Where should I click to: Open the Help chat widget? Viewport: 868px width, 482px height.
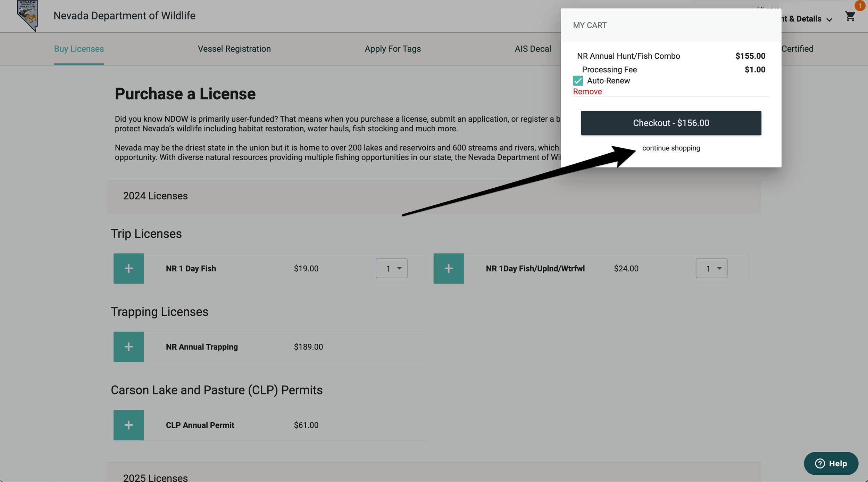[x=831, y=463]
